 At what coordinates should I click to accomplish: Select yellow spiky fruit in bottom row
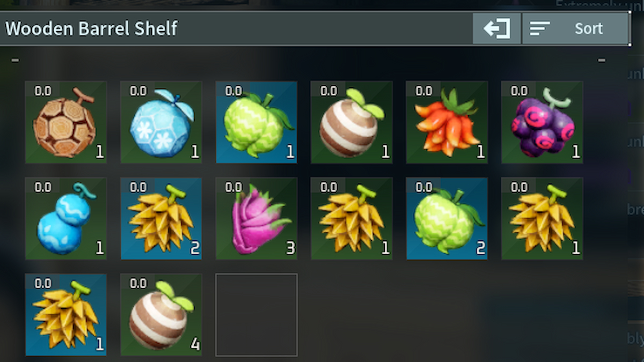pyautogui.click(x=65, y=315)
